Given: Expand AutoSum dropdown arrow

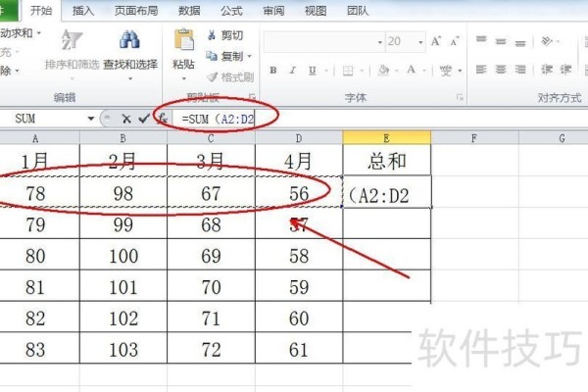Looking at the screenshot, I should 38,33.
